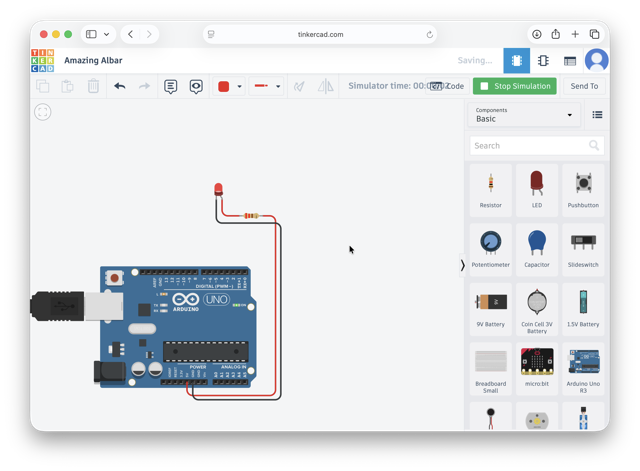
Task: Click the Stop Simulation button
Action: click(x=515, y=86)
